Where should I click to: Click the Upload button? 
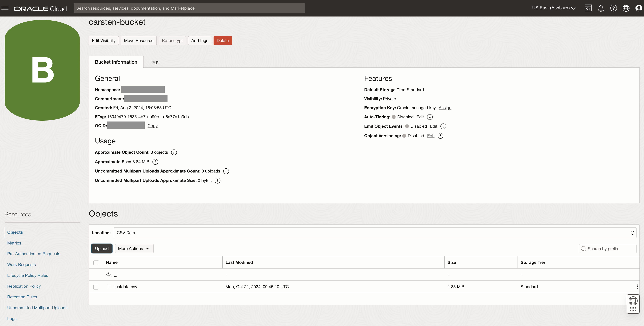(x=102, y=248)
